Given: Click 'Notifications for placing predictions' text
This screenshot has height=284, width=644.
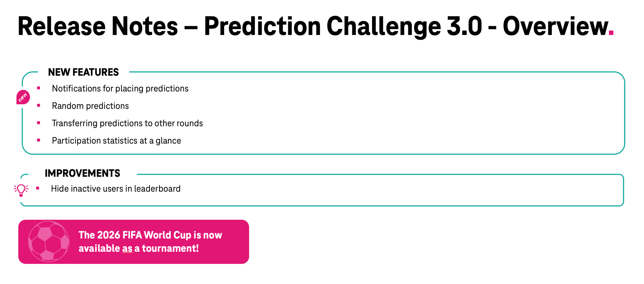Looking at the screenshot, I should pos(120,88).
